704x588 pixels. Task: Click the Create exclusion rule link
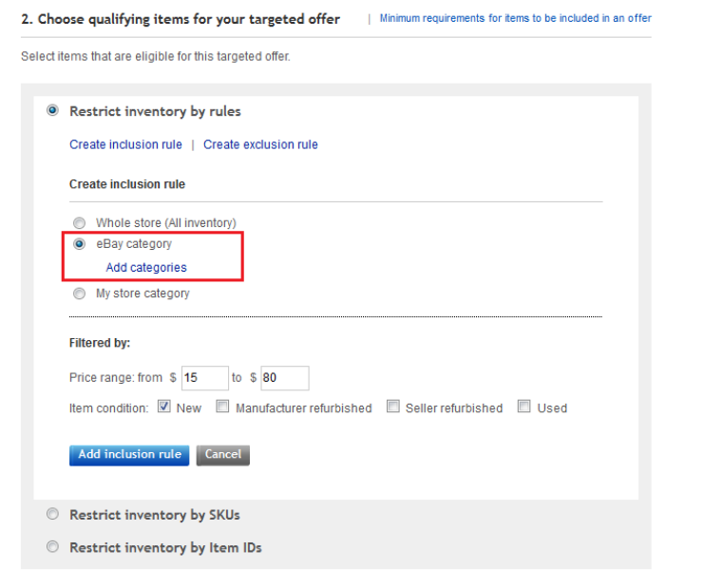click(260, 144)
